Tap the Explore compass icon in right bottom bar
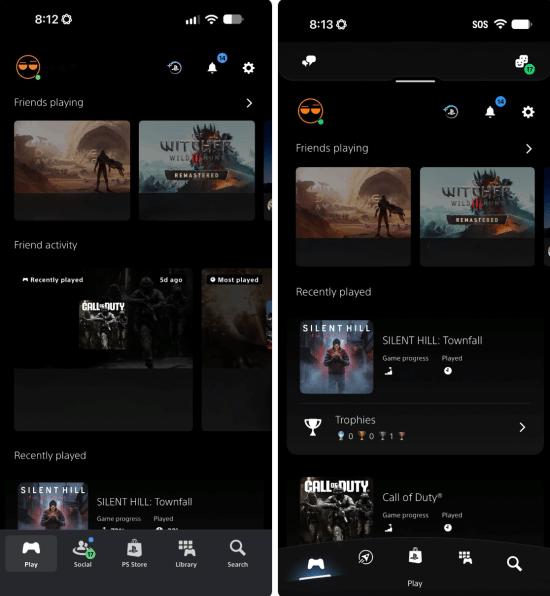The width and height of the screenshot is (550, 596). coord(365,557)
